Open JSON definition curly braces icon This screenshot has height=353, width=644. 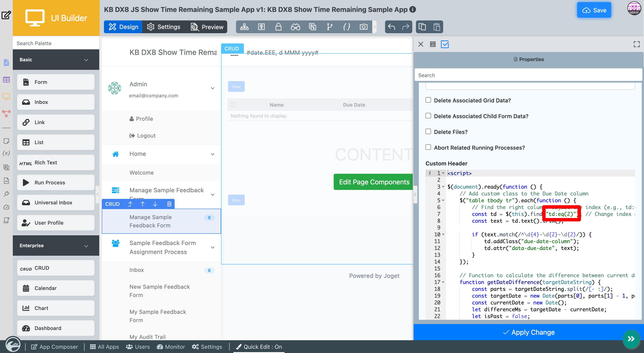pyautogui.click(x=346, y=27)
